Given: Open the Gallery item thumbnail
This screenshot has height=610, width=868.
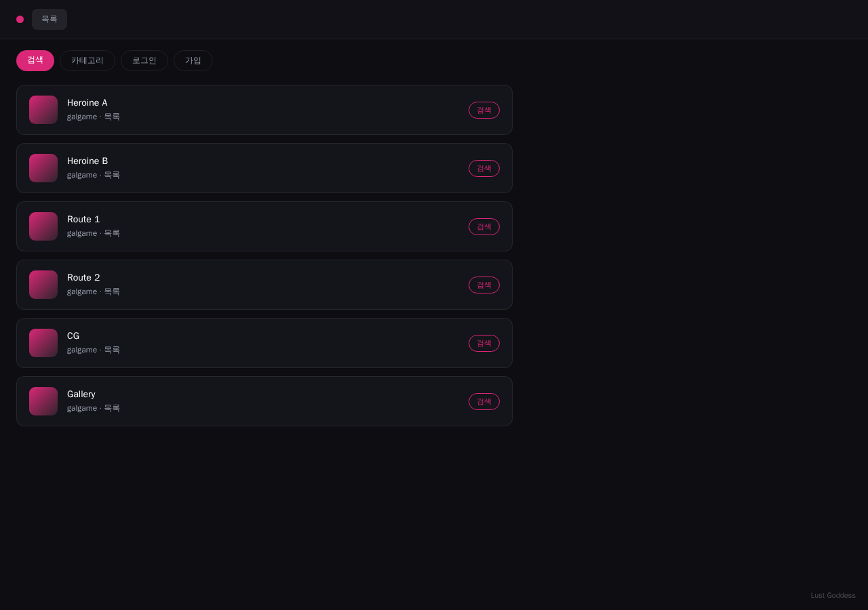Looking at the screenshot, I should point(43,401).
